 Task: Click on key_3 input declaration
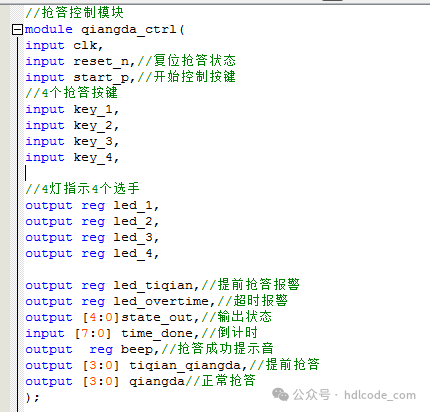[x=72, y=141]
